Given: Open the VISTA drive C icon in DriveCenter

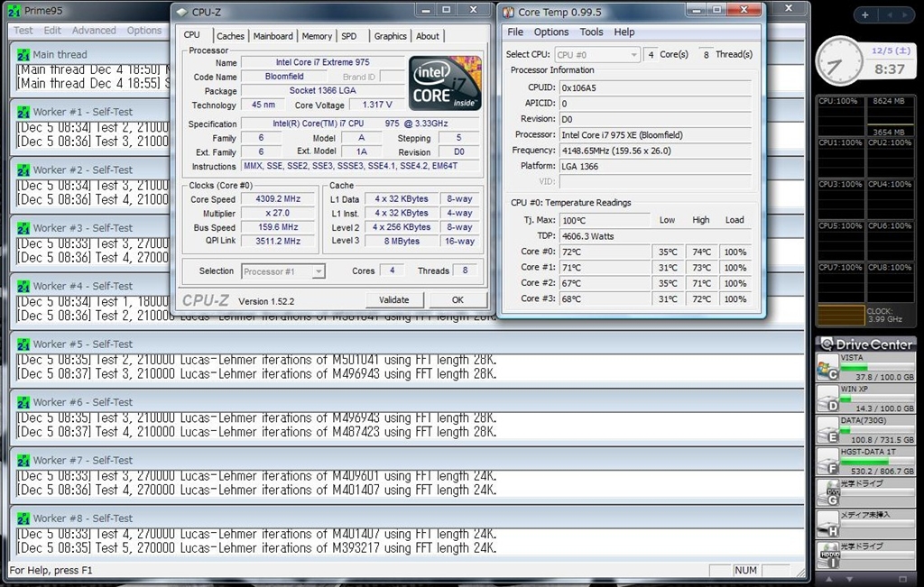Looking at the screenshot, I should pos(827,366).
